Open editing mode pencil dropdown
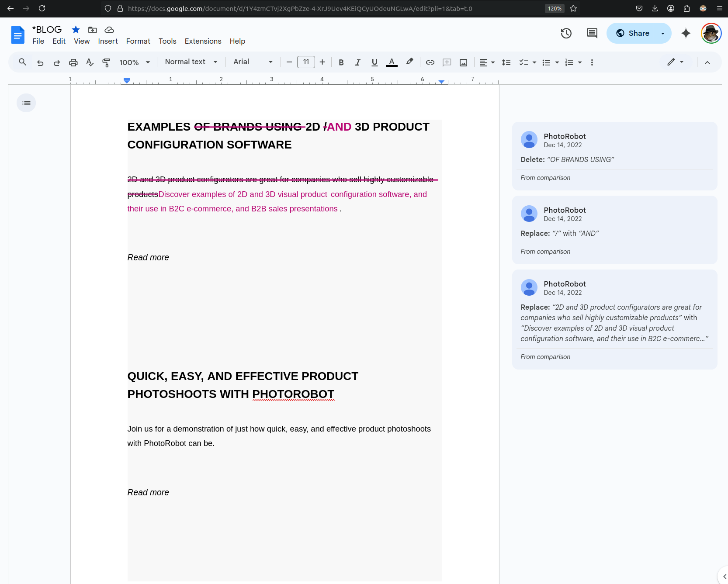The image size is (728, 584). [676, 62]
